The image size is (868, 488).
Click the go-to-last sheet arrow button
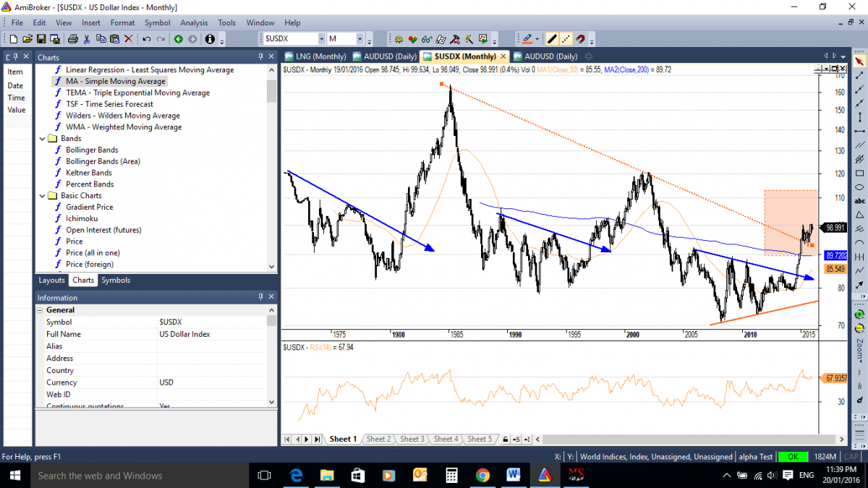click(x=318, y=439)
